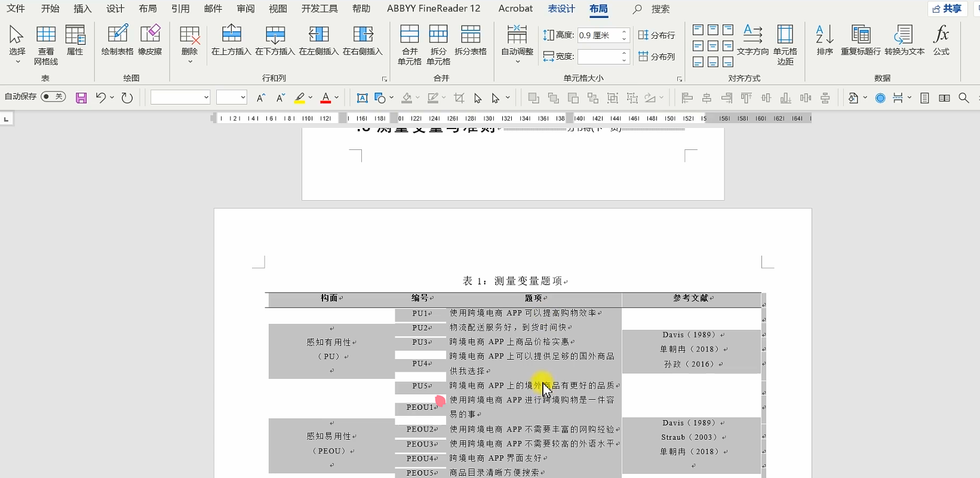The height and width of the screenshot is (478, 980).
Task: Click Distribute Rows (分布行)
Action: (x=656, y=35)
